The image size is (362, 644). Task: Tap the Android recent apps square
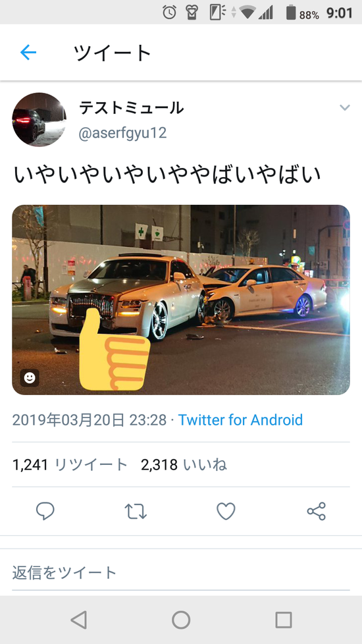[x=284, y=620]
